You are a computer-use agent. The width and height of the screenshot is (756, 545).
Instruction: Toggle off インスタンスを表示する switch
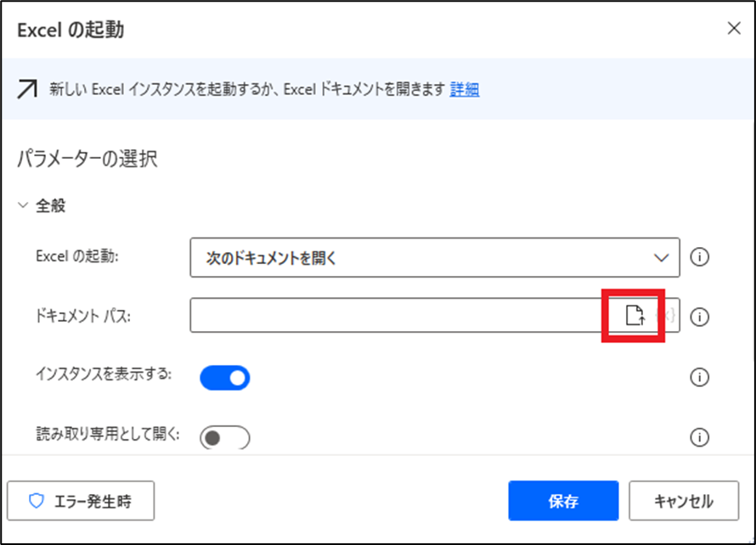click(x=225, y=378)
